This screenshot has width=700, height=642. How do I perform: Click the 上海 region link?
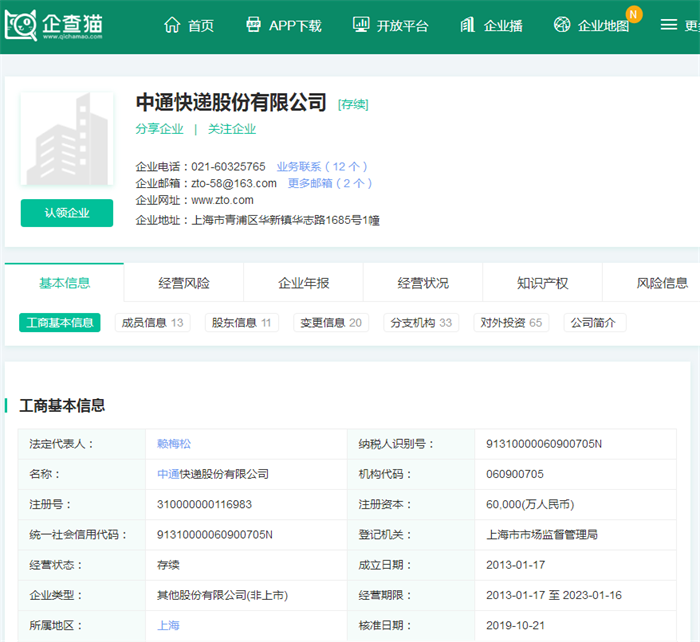pyautogui.click(x=168, y=625)
